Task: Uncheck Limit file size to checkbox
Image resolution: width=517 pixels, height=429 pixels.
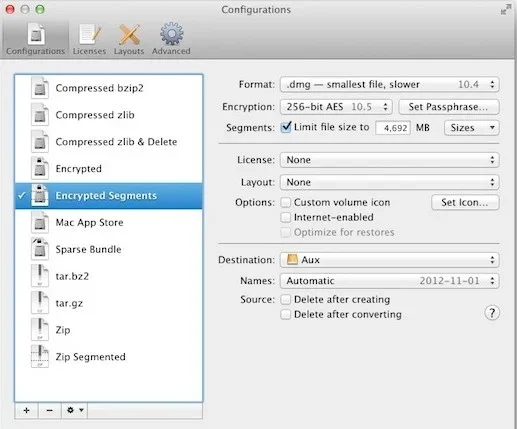Action: click(x=286, y=127)
